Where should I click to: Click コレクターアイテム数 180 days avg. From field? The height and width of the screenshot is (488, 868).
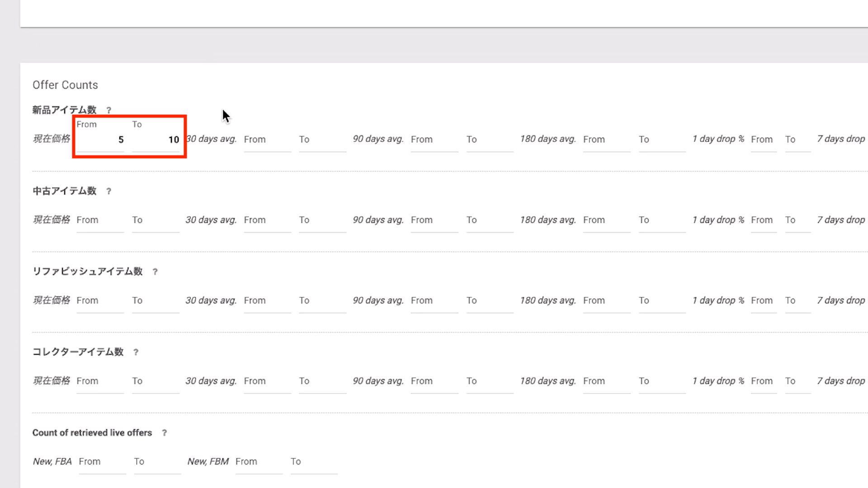[x=606, y=381]
